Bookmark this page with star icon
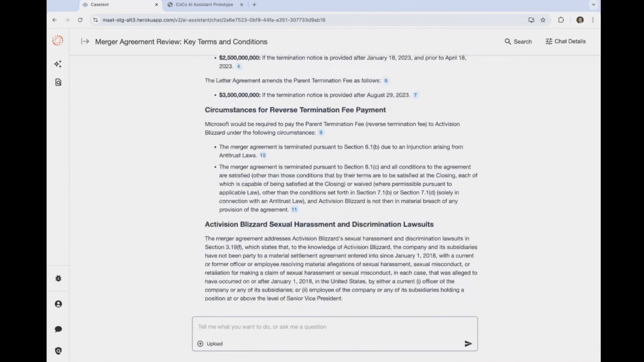This screenshot has height=362, width=644. click(543, 20)
